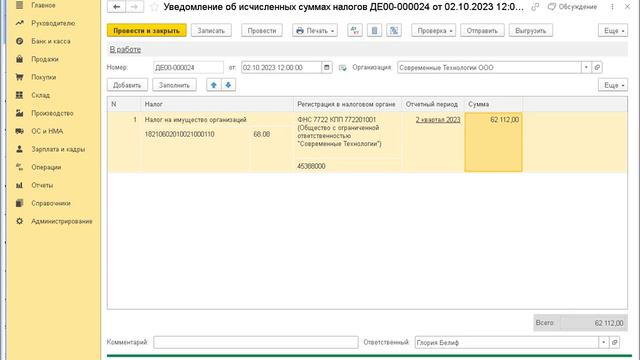The height and width of the screenshot is (360, 640).
Task: Click the icon beside the Организация label
Action: tap(342, 68)
